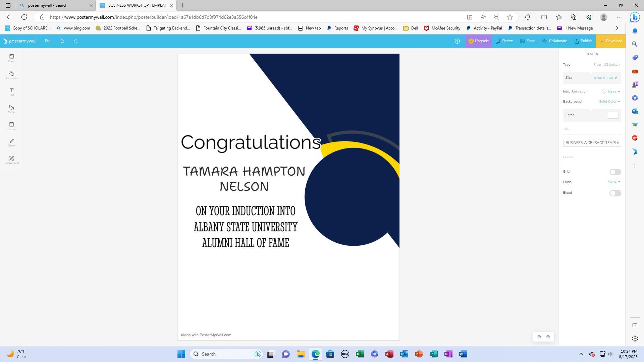Click the Download button
Viewport: 644px width, 362px height.
(610, 41)
